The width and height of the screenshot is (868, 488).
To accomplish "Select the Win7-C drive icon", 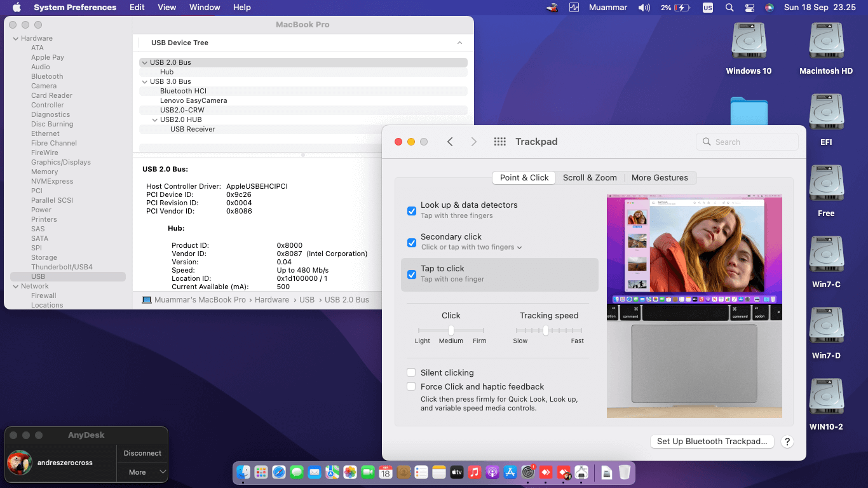I will tap(826, 255).
